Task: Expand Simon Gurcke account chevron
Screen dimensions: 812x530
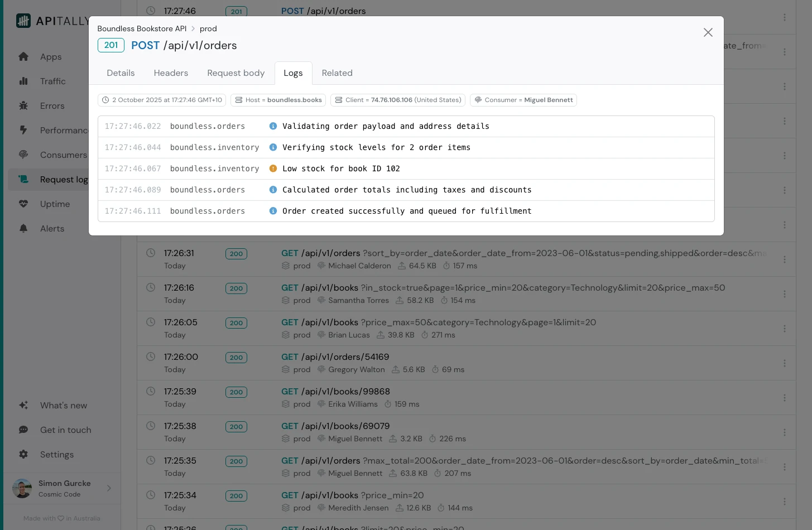Action: [109, 488]
